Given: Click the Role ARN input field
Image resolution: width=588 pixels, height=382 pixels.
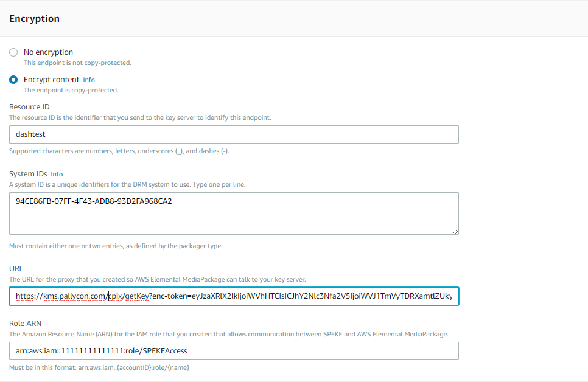Looking at the screenshot, I should (x=234, y=351).
